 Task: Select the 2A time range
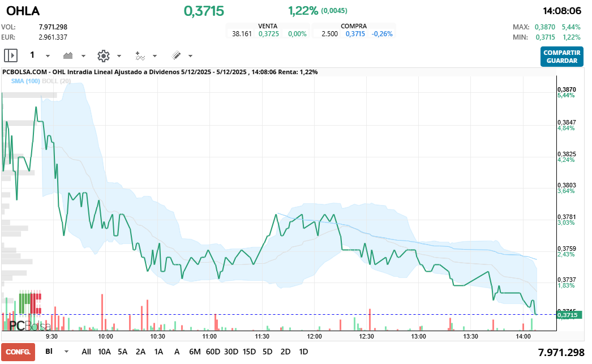pos(140,352)
